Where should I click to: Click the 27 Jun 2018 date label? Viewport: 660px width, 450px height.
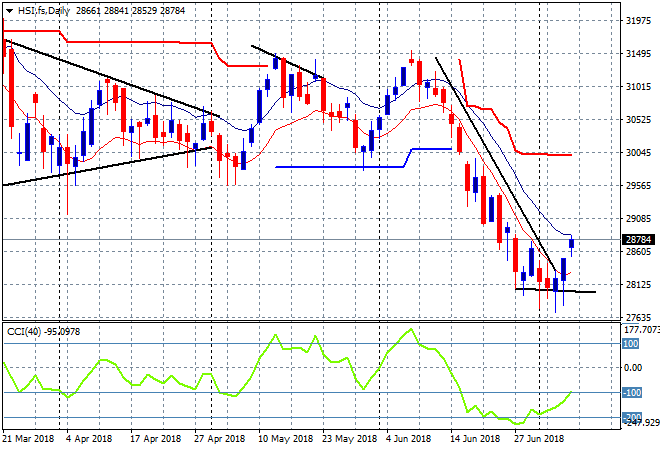pos(539,439)
